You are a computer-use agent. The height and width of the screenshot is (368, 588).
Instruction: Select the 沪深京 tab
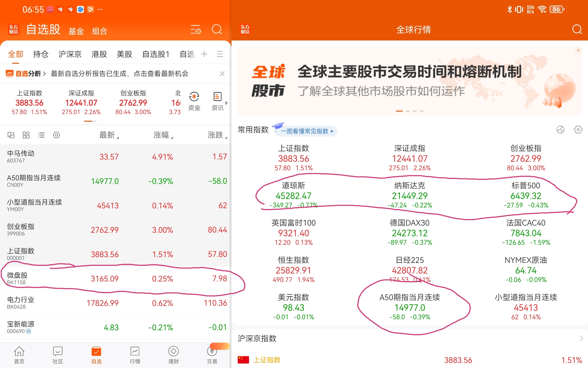pos(70,54)
